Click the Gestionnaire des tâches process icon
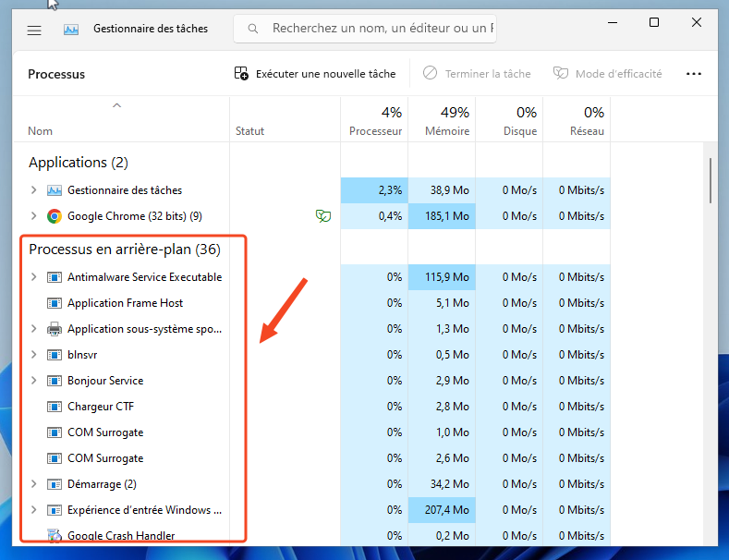Viewport: 729px width, 560px height. pyautogui.click(x=55, y=190)
